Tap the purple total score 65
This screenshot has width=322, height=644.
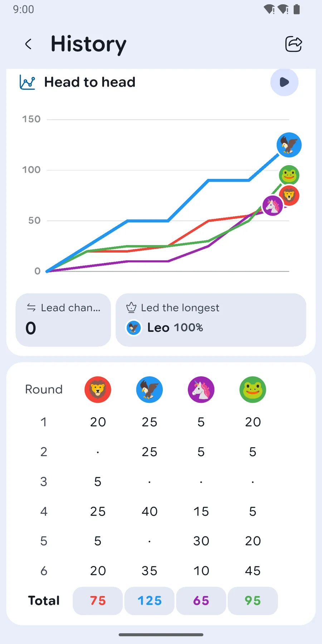(201, 601)
